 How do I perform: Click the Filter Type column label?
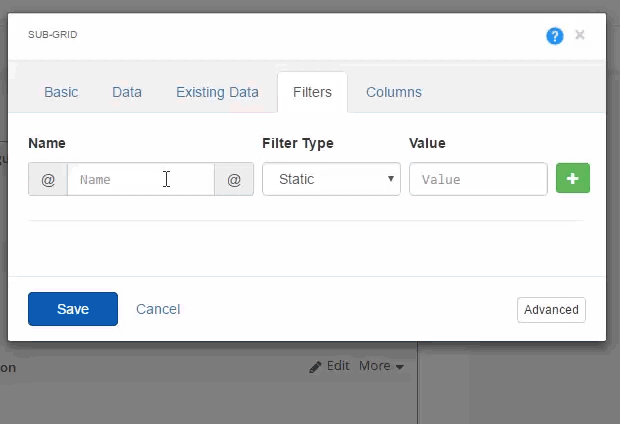tap(298, 143)
